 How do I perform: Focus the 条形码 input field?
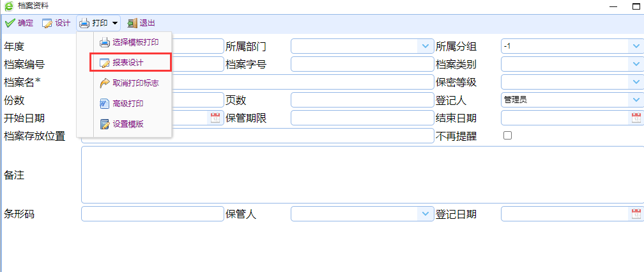click(152, 214)
